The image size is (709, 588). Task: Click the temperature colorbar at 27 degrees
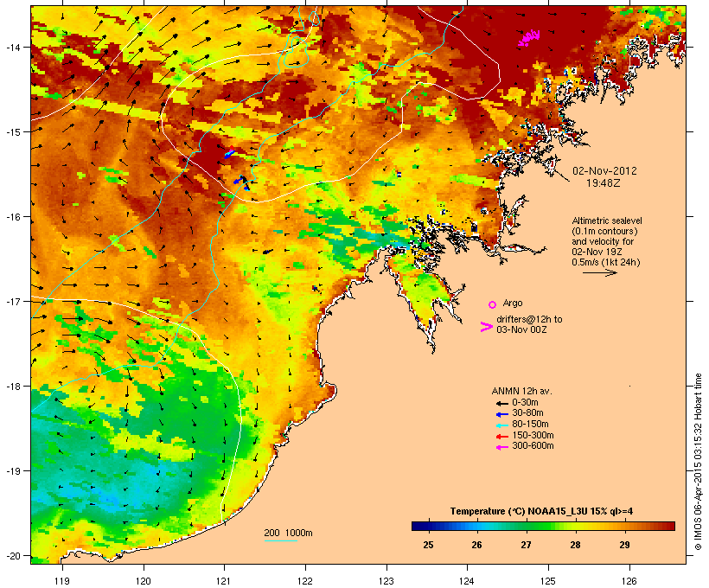(x=527, y=526)
